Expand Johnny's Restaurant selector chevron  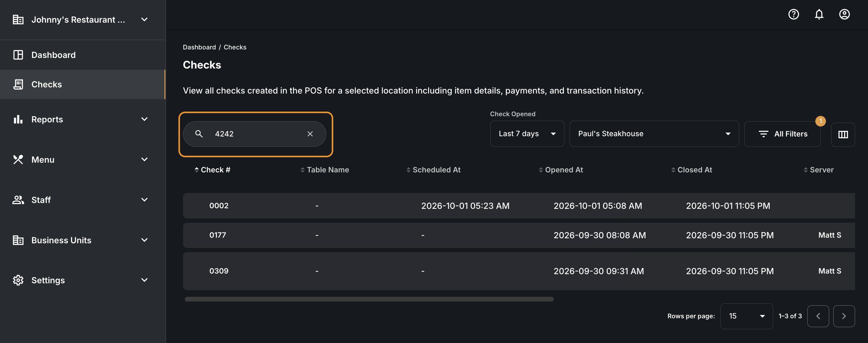pos(144,19)
